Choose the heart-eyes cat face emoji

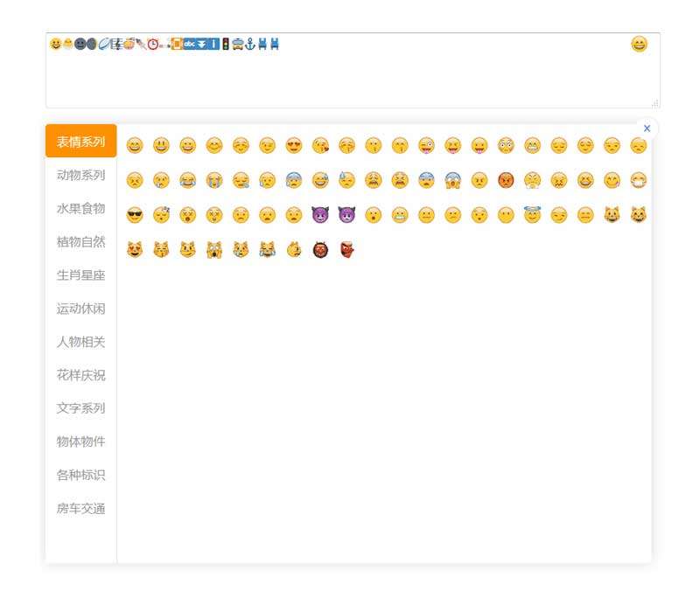(134, 250)
